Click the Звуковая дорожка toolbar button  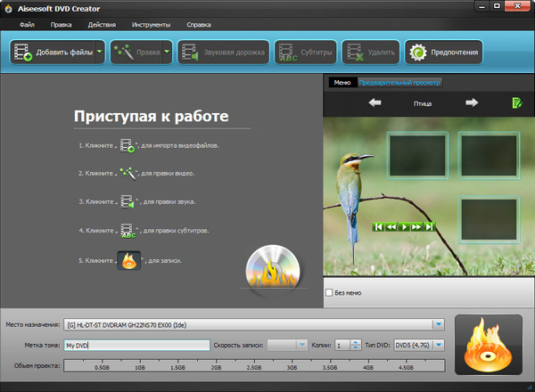[x=223, y=52]
